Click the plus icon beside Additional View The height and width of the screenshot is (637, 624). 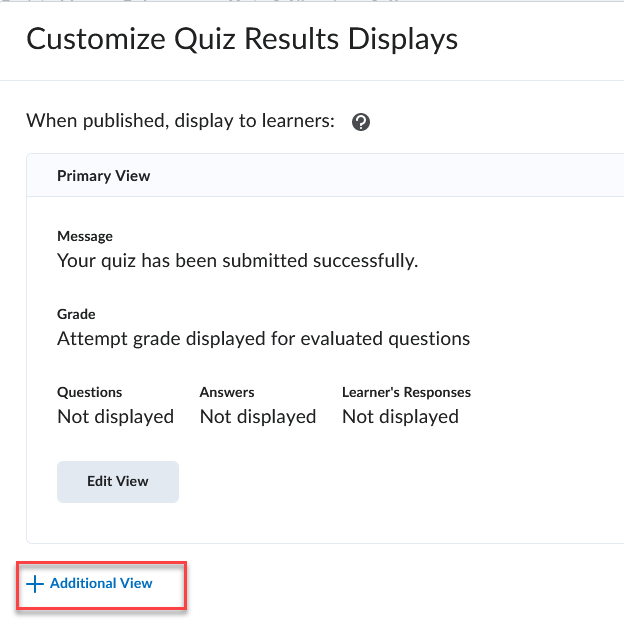tap(35, 583)
